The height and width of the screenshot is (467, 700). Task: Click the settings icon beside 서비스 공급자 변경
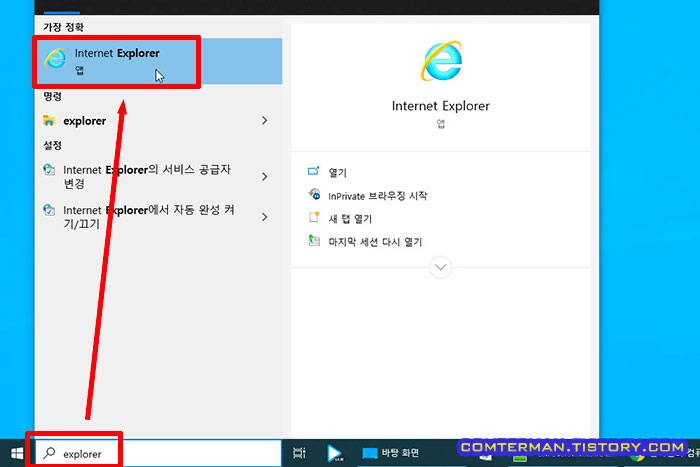49,170
